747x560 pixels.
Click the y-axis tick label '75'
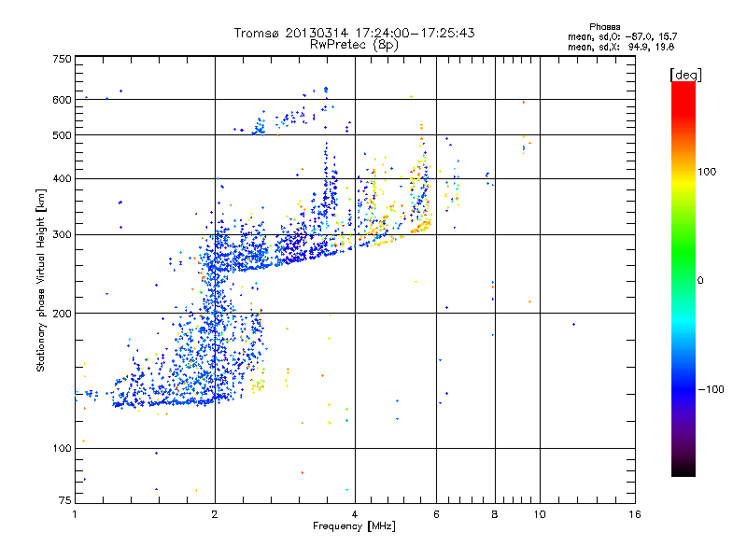(x=64, y=500)
